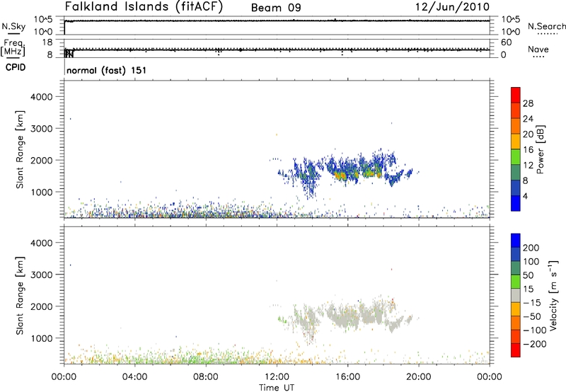The width and height of the screenshot is (566, 392).
Task: Click '16:00' on the time axis
Action: coord(348,377)
